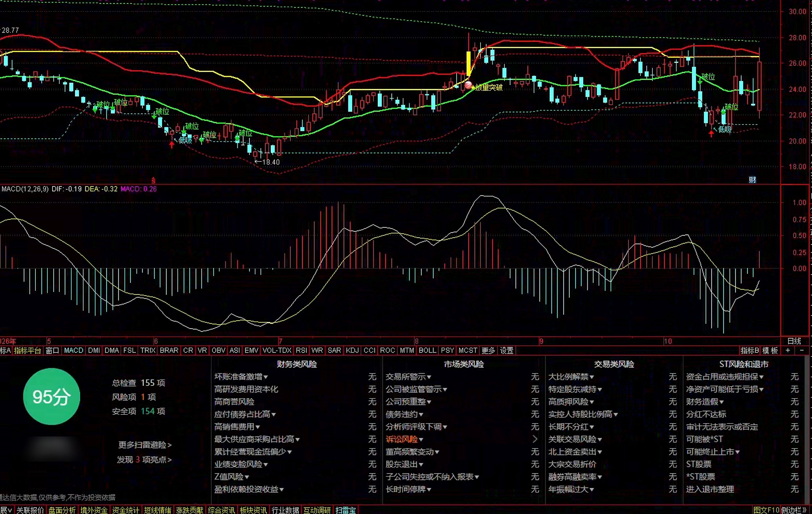
Task: Expand 资金占用或违规担保 details
Action: click(x=725, y=377)
